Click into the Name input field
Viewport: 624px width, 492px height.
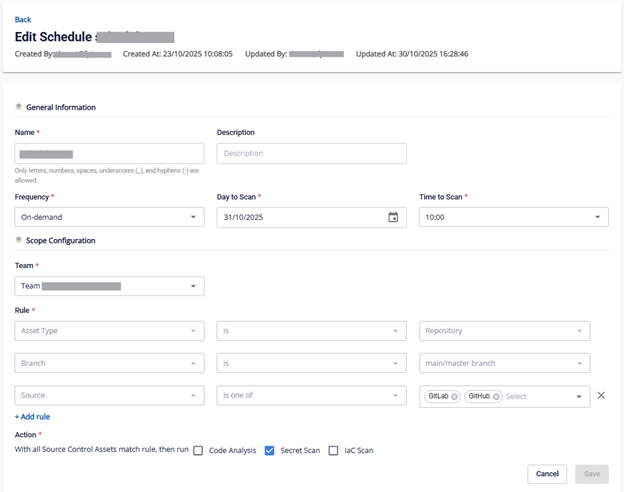click(110, 153)
